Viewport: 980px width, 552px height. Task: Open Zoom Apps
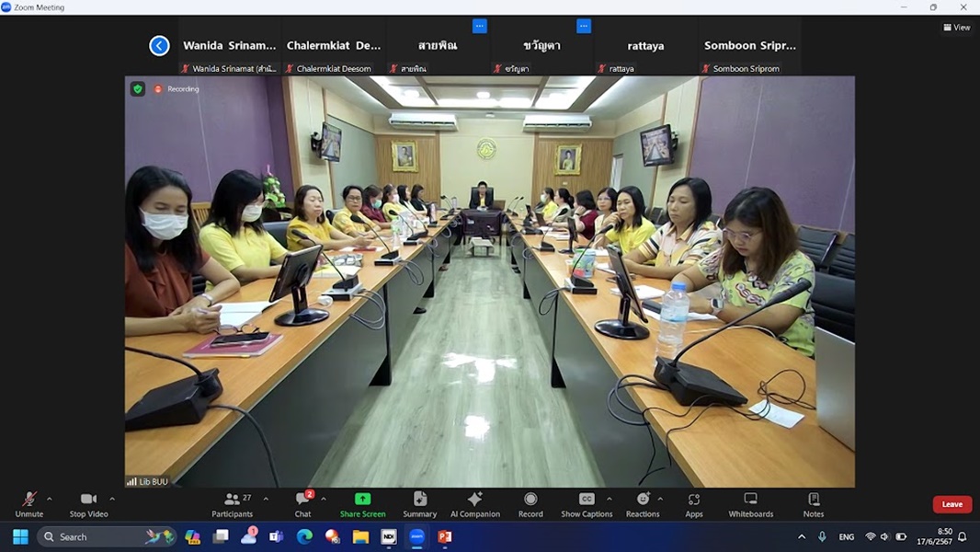(x=693, y=503)
